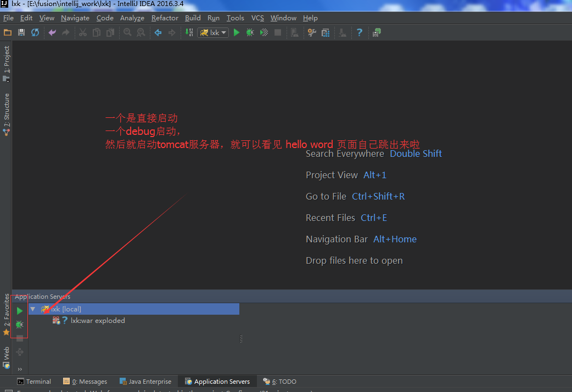The height and width of the screenshot is (392, 572).
Task: Open the Analyze menu
Action: 132,18
